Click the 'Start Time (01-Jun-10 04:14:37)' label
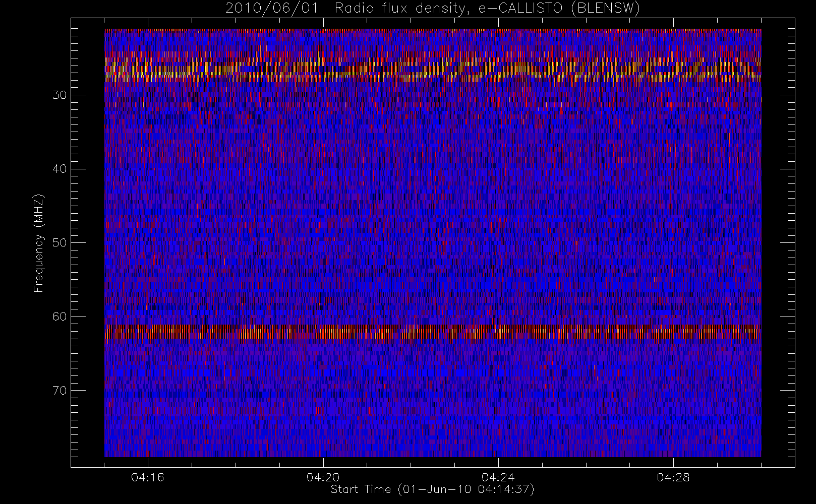Screen dimensions: 816x504 432,489
